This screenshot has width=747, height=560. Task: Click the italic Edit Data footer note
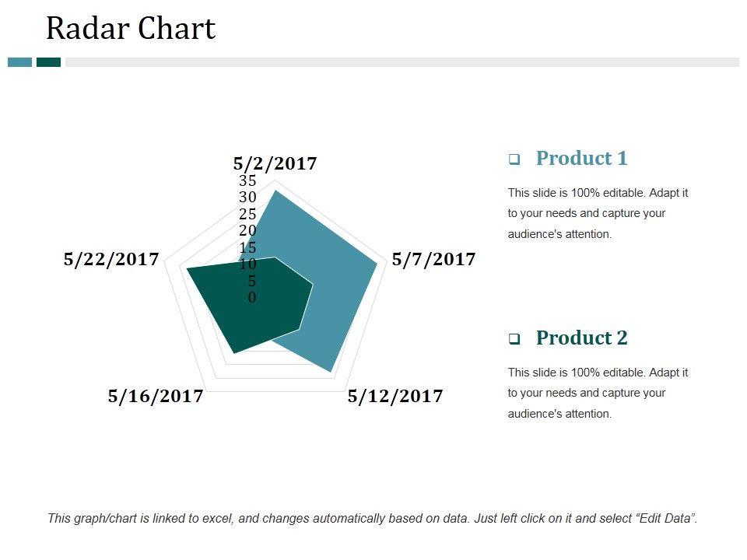[373, 518]
